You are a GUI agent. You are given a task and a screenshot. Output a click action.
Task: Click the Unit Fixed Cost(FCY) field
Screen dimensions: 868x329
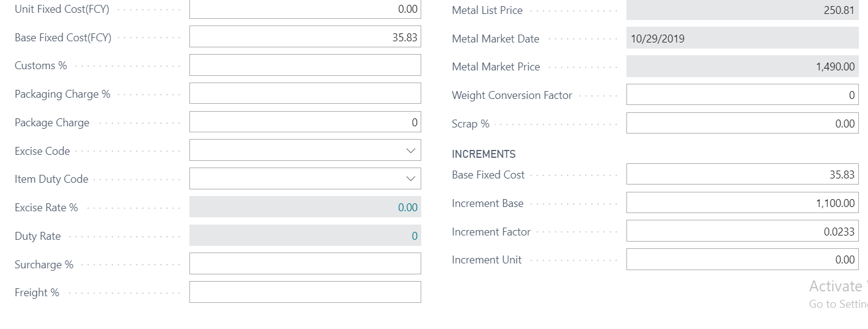[305, 9]
